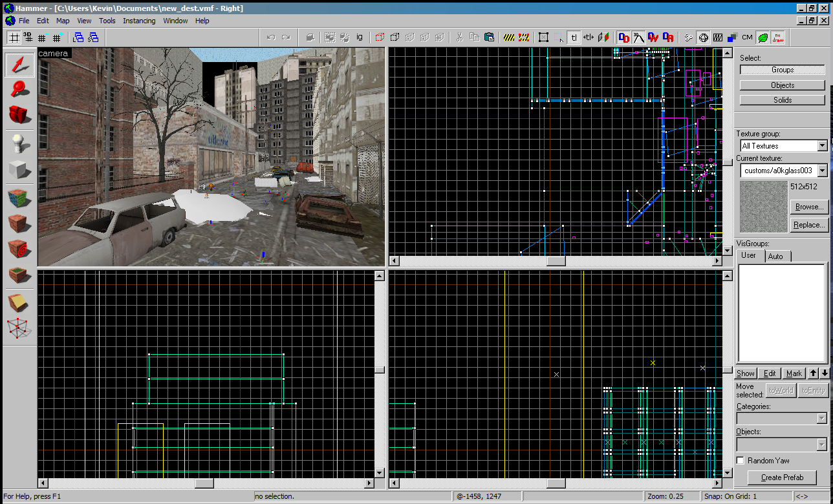Image resolution: width=833 pixels, height=504 pixels.
Task: Open the Window menu
Action: pos(175,21)
